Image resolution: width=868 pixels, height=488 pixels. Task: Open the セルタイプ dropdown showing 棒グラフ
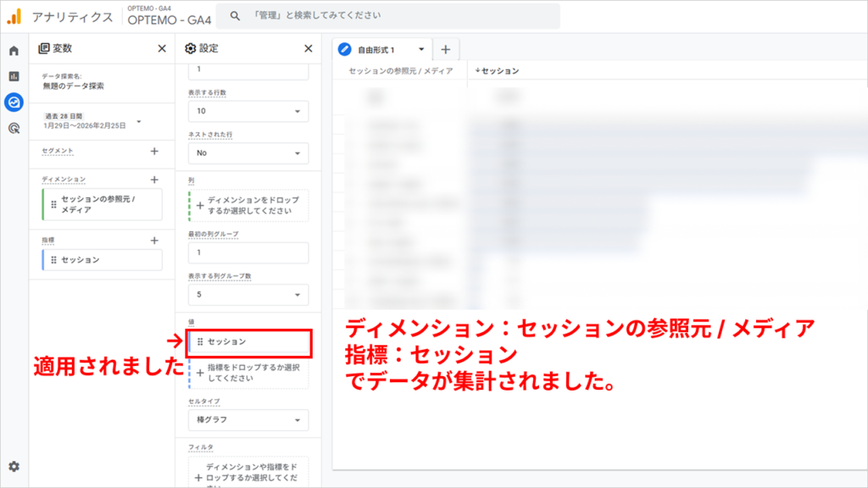coord(246,419)
